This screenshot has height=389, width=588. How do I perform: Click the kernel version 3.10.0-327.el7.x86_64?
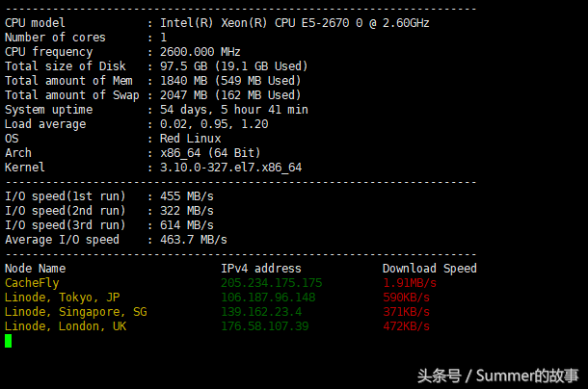(231, 168)
